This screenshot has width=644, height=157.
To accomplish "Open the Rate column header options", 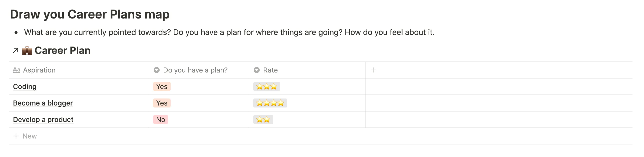I will [x=270, y=70].
